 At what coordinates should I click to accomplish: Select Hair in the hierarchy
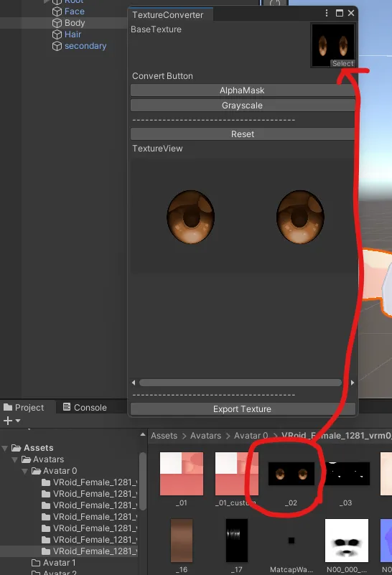(73, 34)
